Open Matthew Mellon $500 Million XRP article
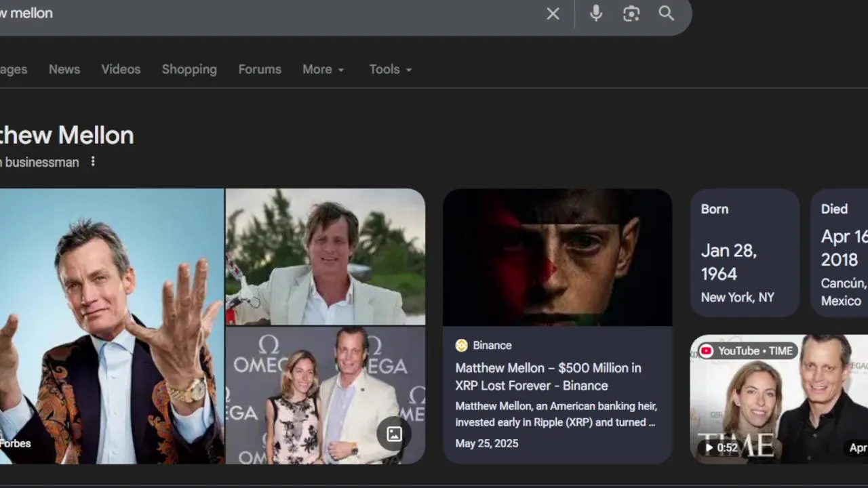This screenshot has height=488, width=868. 548,377
